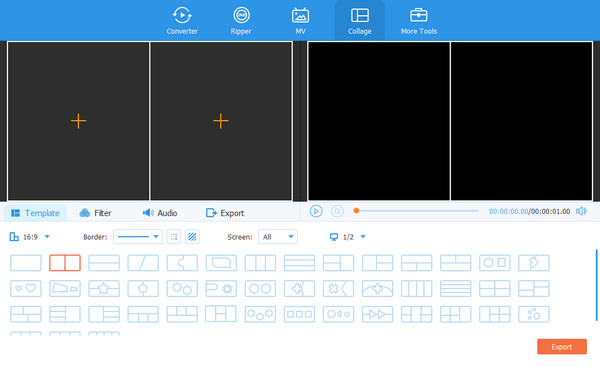Image resolution: width=600 pixels, height=368 pixels.
Task: Choose the diagonal split template
Action: tap(143, 263)
